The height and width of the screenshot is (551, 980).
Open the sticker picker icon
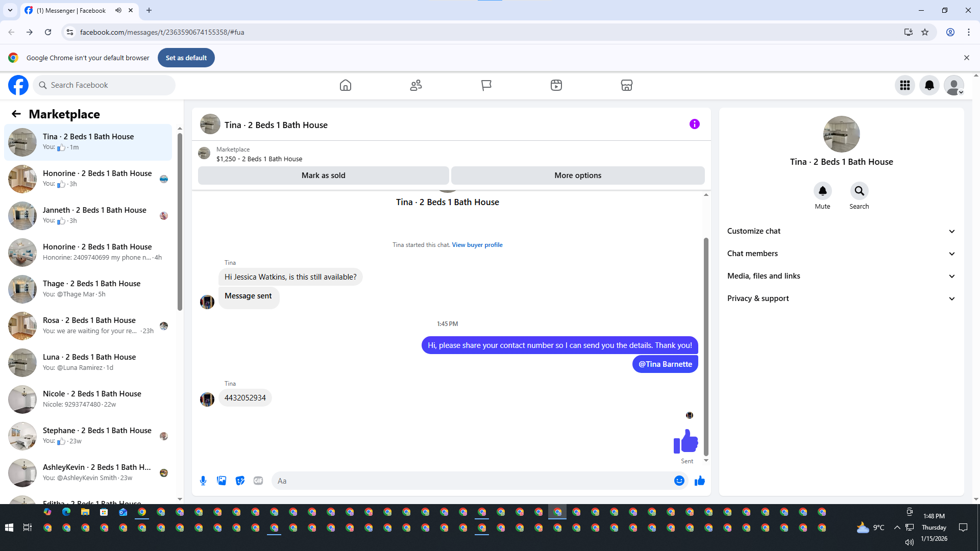tap(240, 481)
